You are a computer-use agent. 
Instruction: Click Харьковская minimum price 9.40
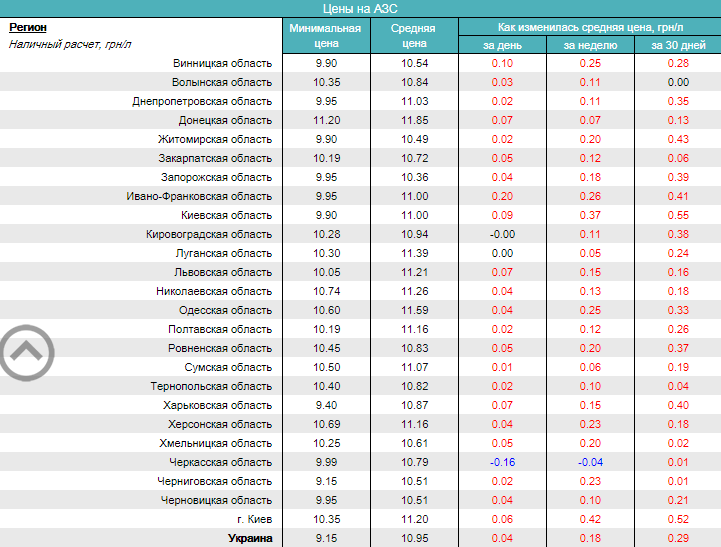point(325,405)
